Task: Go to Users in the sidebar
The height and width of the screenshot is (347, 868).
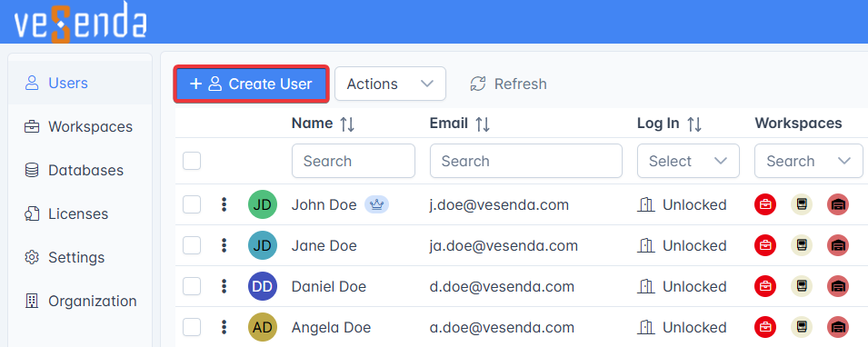Action: [80, 83]
